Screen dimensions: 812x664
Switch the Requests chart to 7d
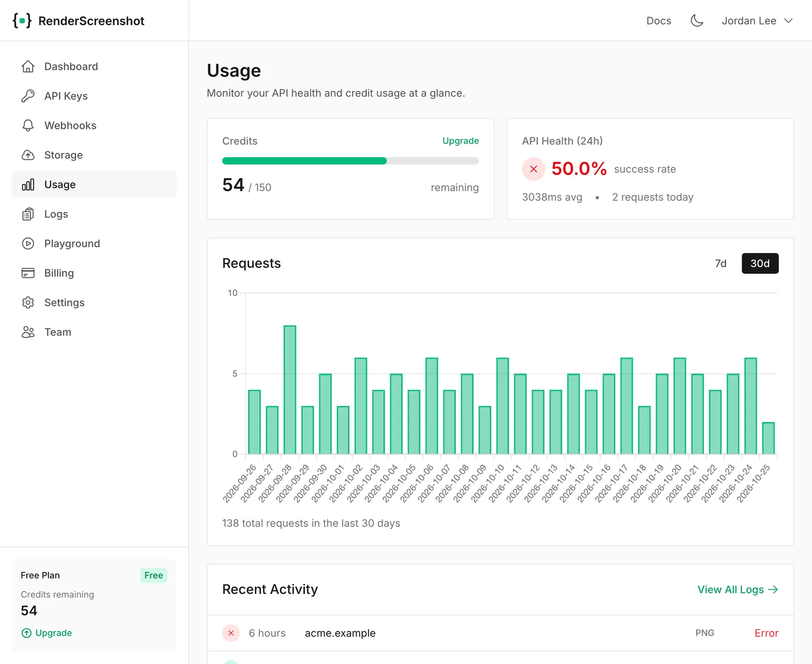[x=720, y=263]
